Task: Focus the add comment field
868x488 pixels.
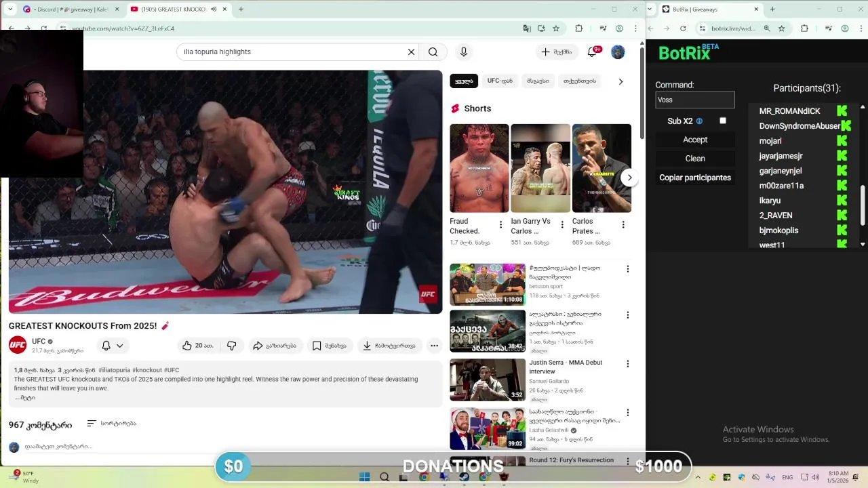Action: click(58, 447)
